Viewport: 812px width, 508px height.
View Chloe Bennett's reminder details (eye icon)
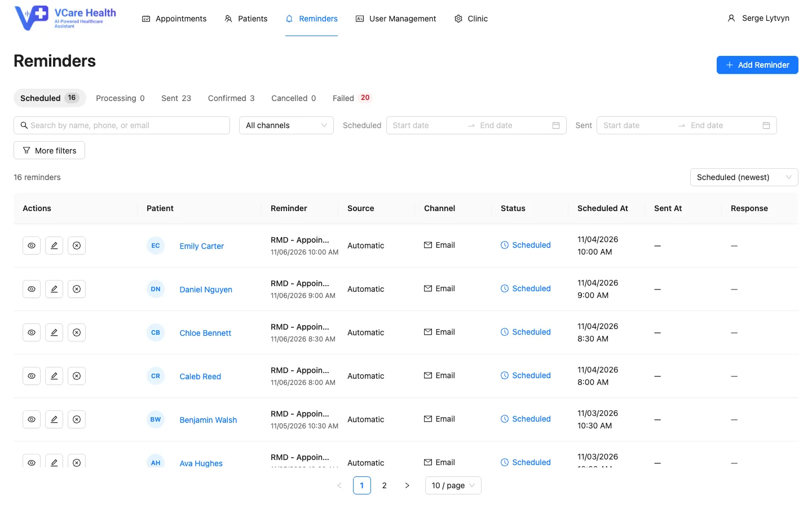point(32,332)
